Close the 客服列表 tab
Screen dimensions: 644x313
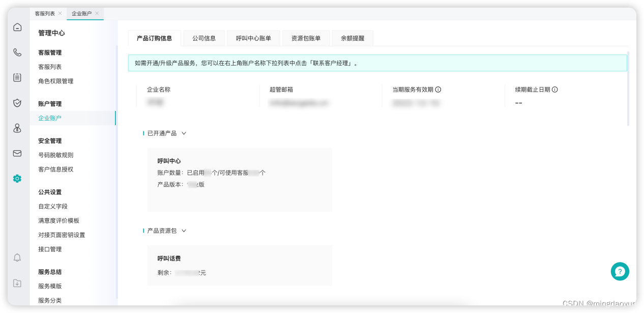[60, 14]
